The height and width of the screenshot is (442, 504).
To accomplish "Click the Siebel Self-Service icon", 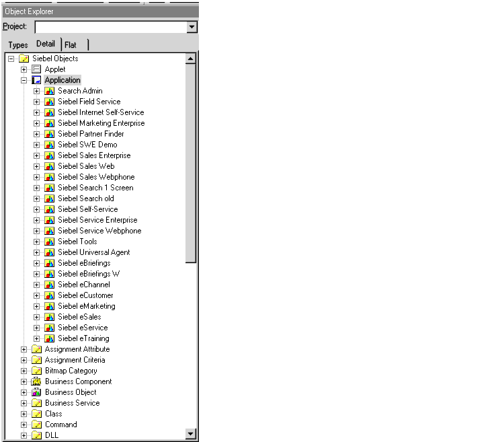I will 49,209.
